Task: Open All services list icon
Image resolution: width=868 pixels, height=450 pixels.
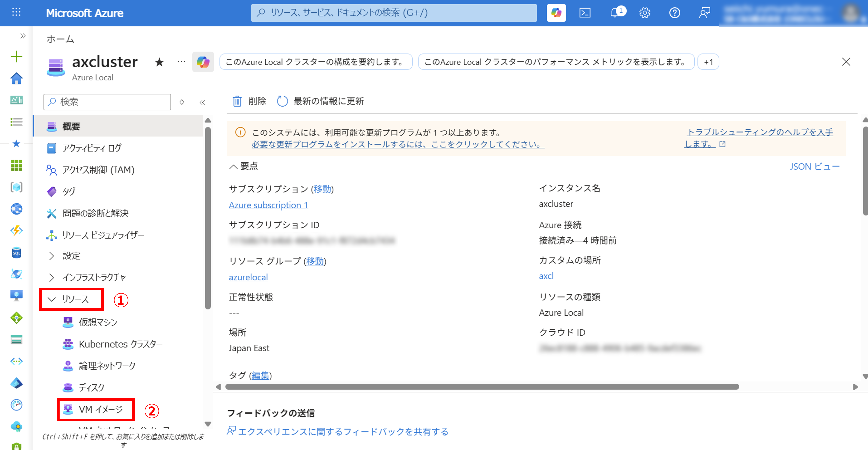Action: pos(16,122)
